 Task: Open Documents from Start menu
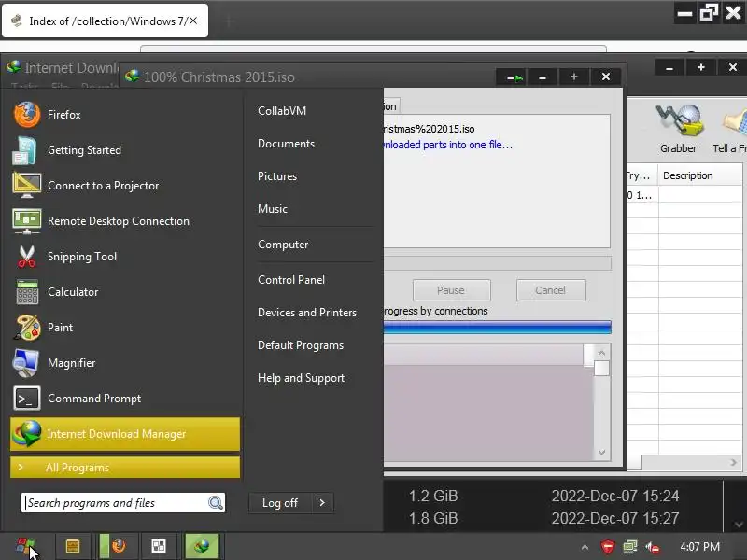coord(287,144)
